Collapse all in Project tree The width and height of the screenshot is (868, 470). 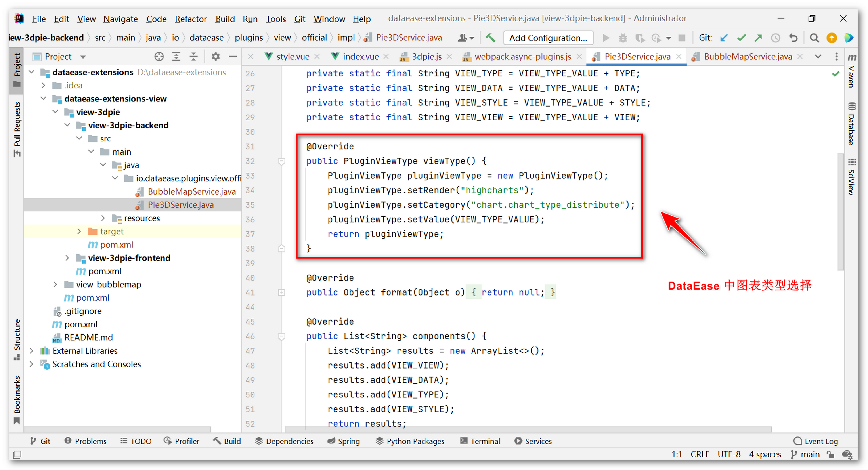point(193,57)
